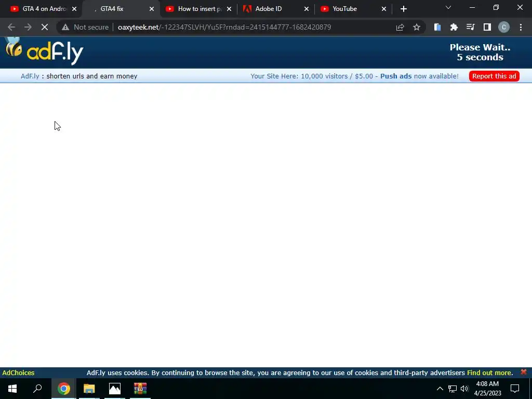Share this page via the share icon
532x399 pixels.
coord(400,27)
